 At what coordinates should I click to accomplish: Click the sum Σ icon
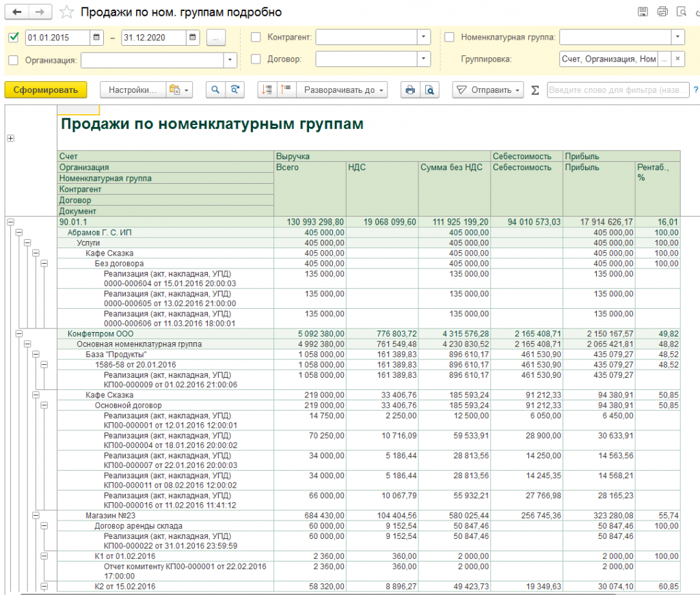coord(535,89)
